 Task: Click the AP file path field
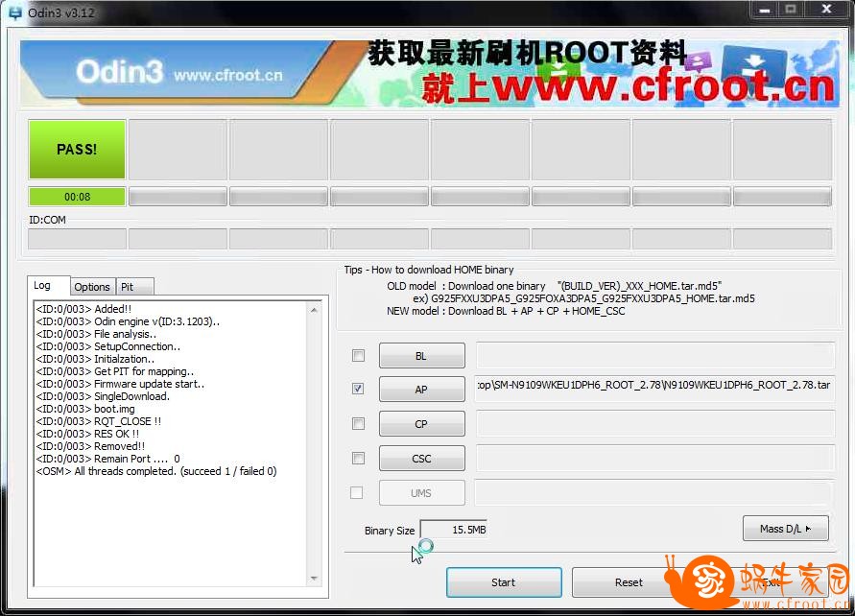[x=654, y=390]
